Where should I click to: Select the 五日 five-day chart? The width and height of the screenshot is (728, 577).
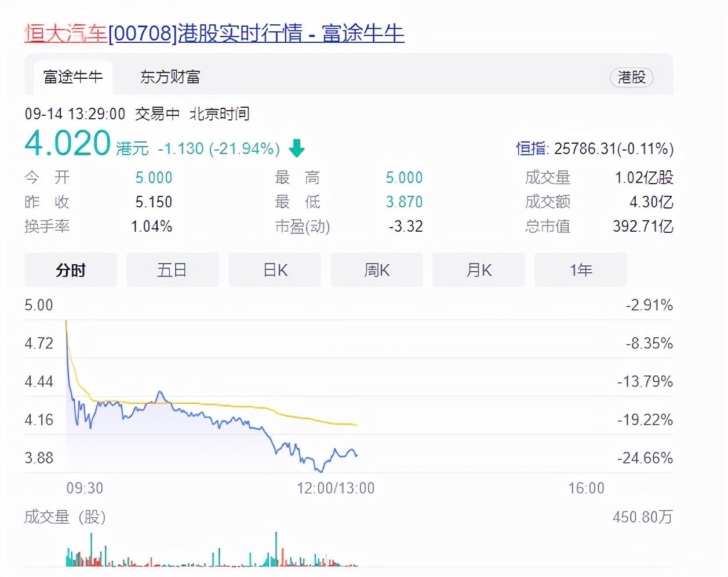[172, 270]
